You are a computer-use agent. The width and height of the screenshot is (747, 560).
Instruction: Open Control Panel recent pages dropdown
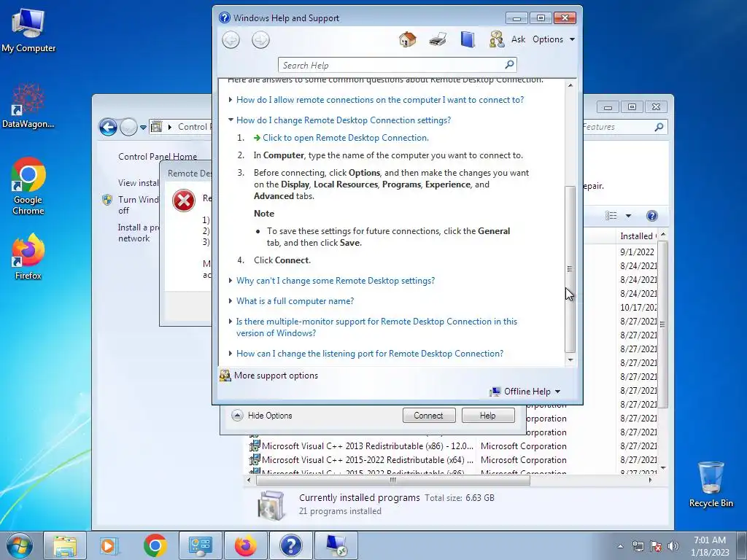pos(143,128)
